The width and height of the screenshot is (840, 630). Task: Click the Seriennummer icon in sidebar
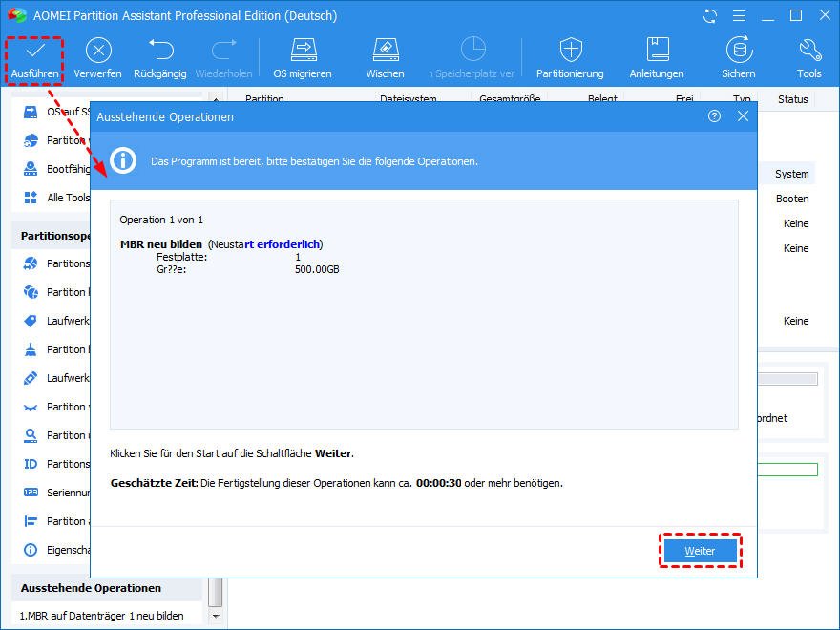pyautogui.click(x=31, y=493)
